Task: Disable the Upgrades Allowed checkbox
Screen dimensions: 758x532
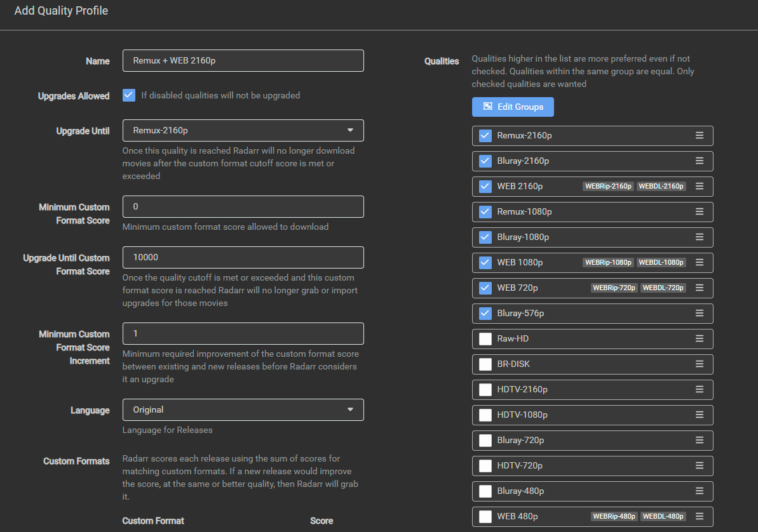Action: tap(129, 95)
